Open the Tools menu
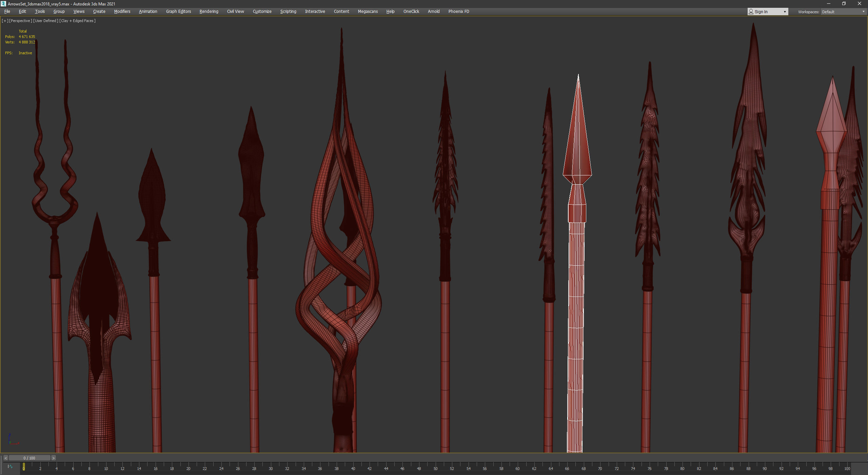Screen dimensions: 868x475 [x=40, y=12]
